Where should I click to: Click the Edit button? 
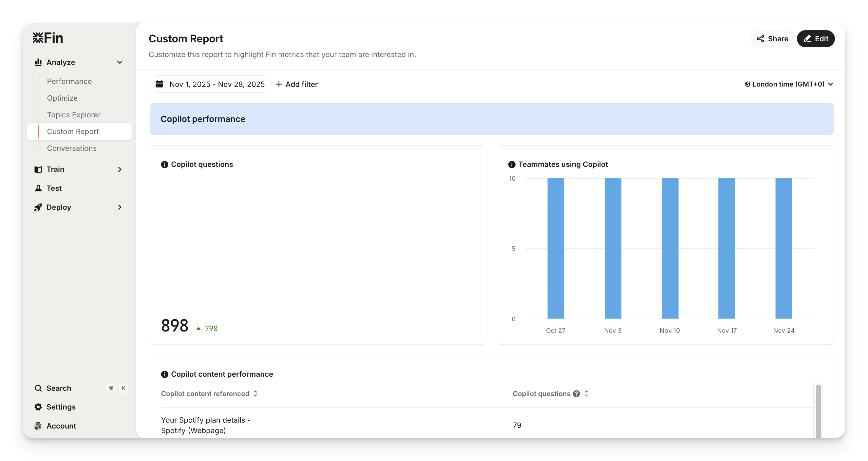click(x=816, y=39)
